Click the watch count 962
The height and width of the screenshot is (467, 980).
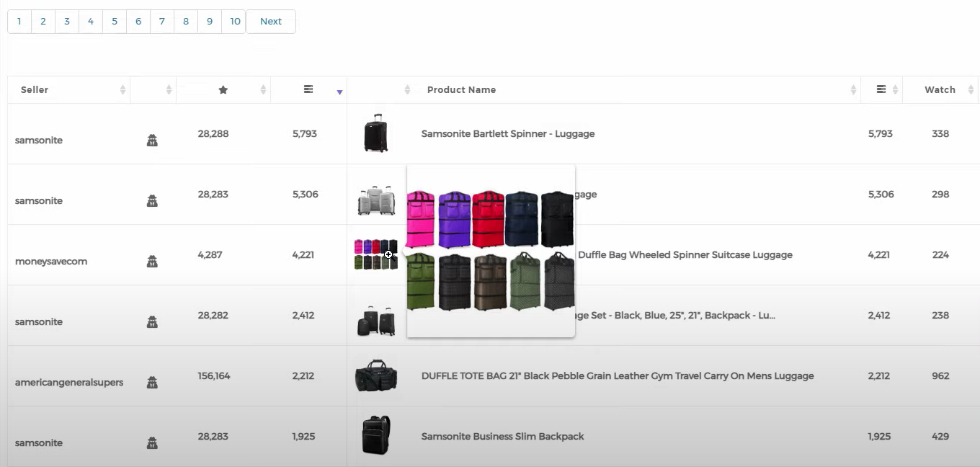940,375
